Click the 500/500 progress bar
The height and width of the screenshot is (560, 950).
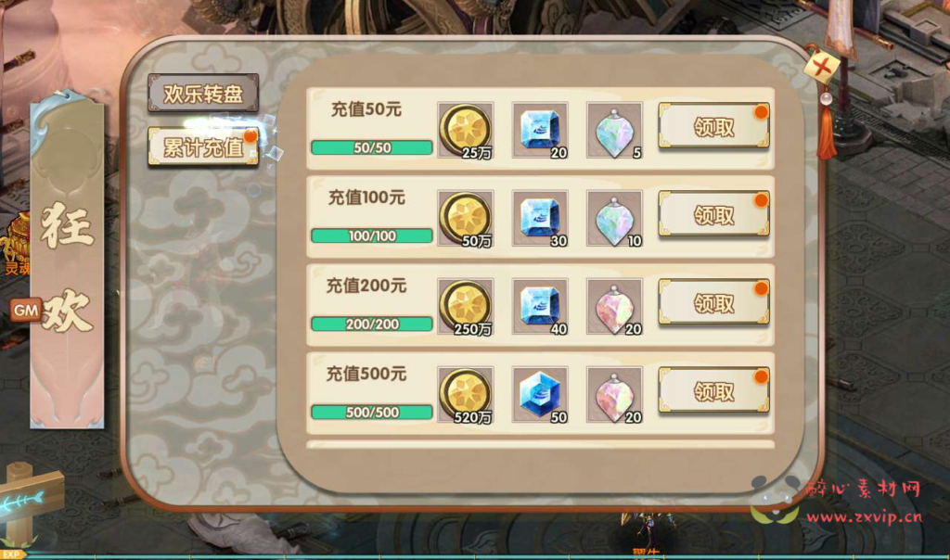coord(372,413)
